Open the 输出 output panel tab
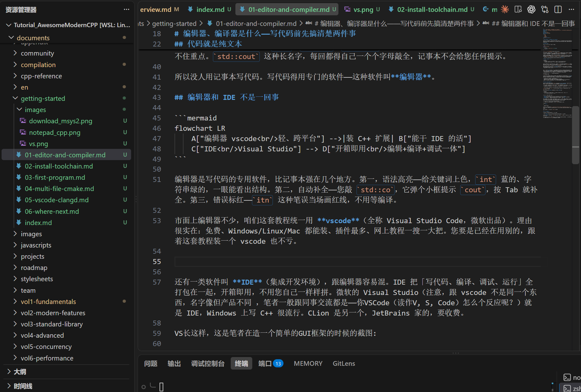The width and height of the screenshot is (581, 392). point(174,364)
